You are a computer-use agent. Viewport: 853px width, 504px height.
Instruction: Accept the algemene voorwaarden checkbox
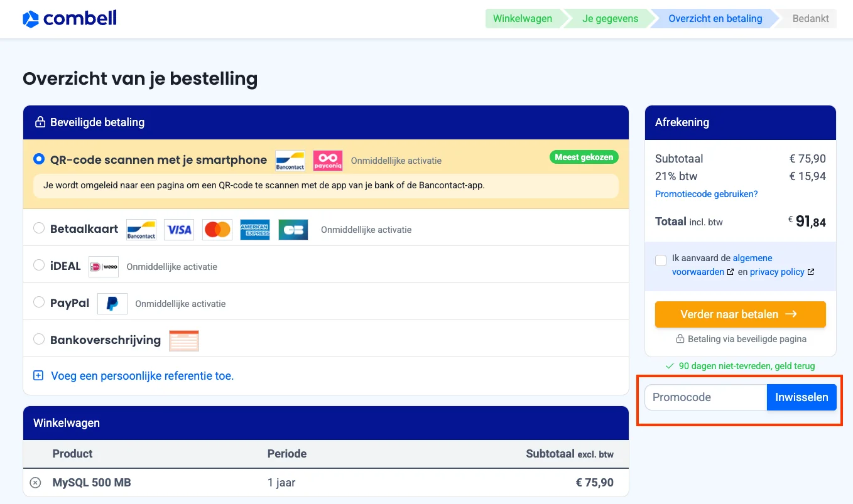click(x=660, y=260)
